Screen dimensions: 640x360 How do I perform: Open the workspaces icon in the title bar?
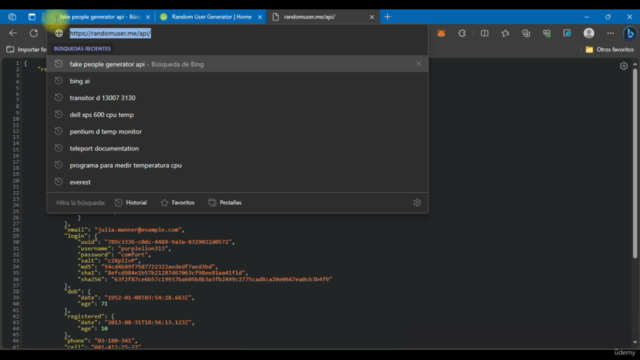pyautogui.click(x=12, y=17)
